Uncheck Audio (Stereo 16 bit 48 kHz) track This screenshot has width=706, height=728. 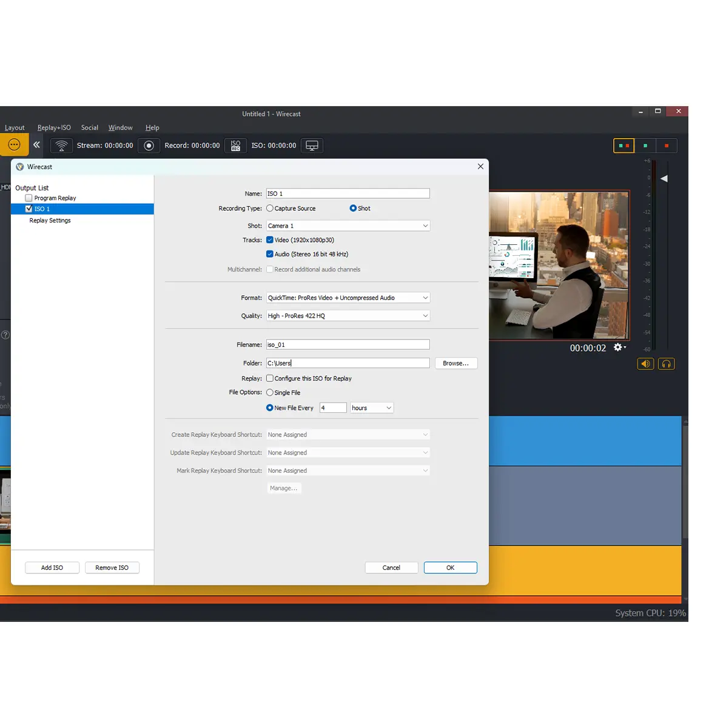point(270,255)
